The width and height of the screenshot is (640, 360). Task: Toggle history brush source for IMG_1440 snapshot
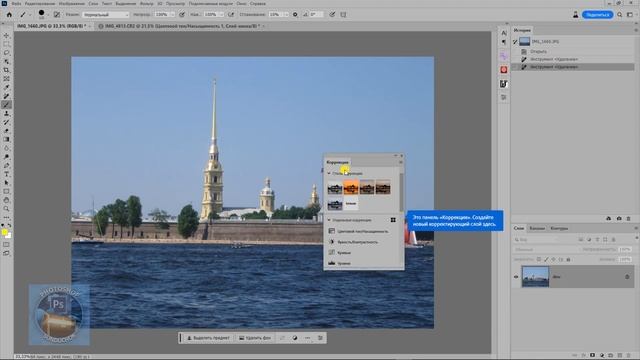click(x=515, y=42)
